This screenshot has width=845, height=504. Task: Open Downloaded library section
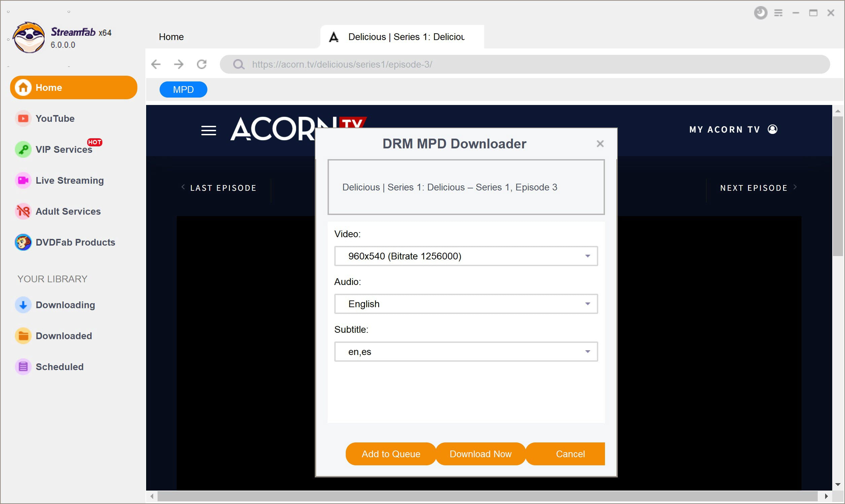63,335
